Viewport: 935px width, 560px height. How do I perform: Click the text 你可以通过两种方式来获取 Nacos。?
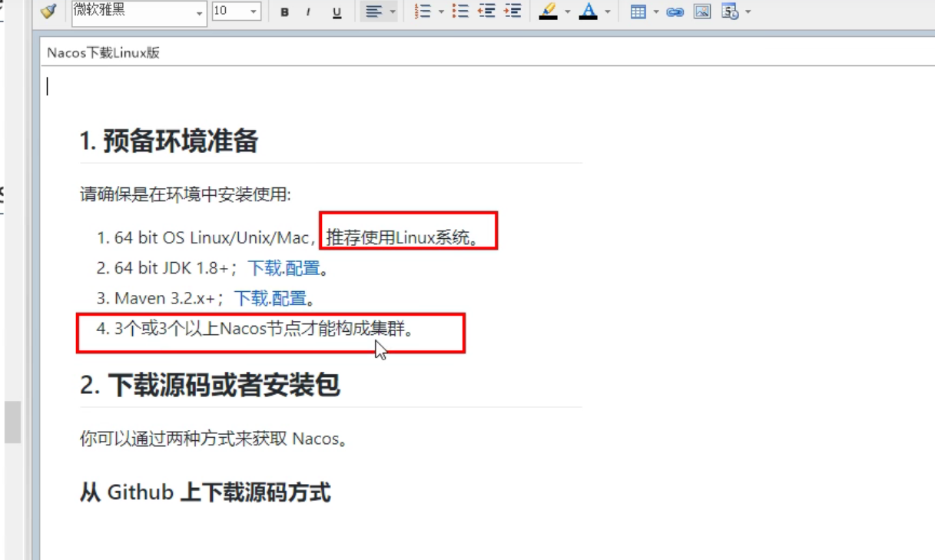pyautogui.click(x=215, y=439)
